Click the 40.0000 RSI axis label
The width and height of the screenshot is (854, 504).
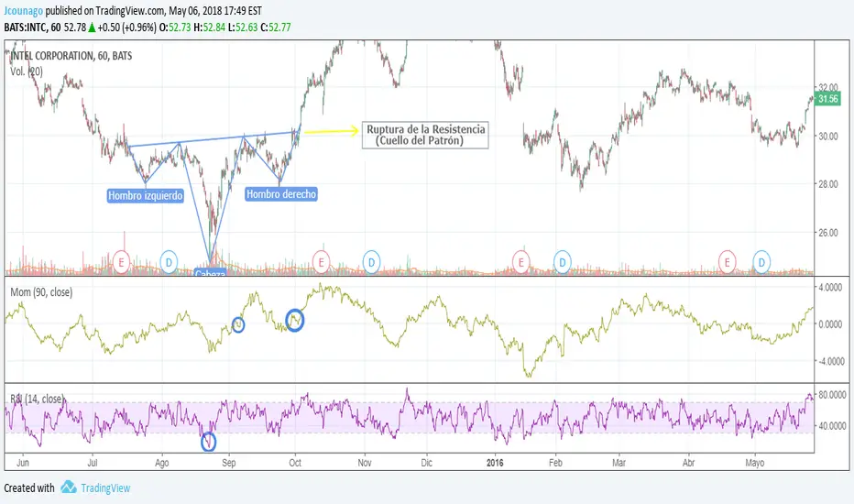(832, 425)
